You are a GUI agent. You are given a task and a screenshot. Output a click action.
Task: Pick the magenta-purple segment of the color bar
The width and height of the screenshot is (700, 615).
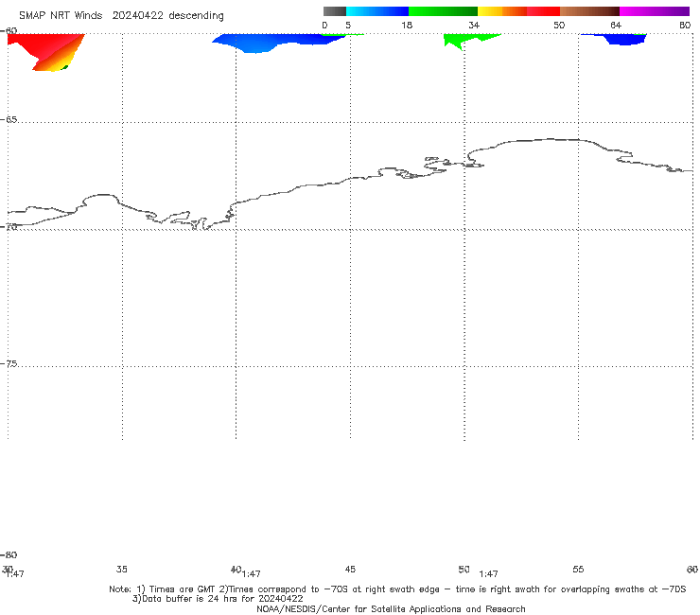click(x=655, y=11)
